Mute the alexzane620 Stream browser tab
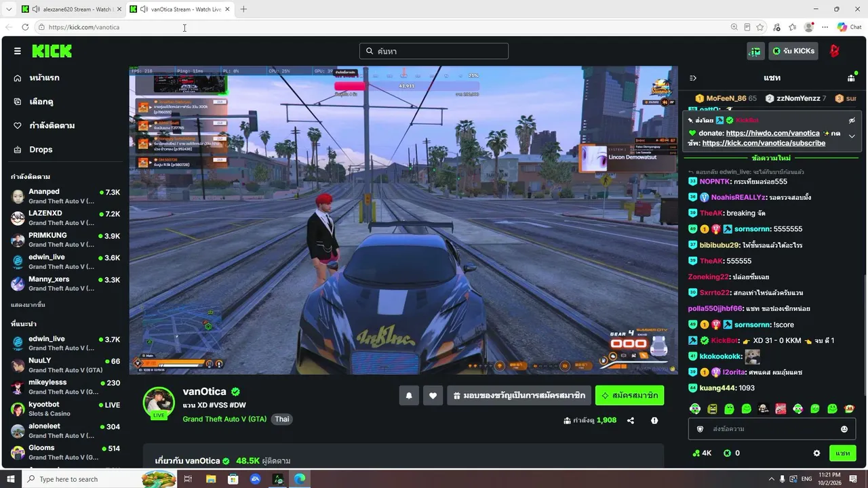This screenshot has height=488, width=868. [x=36, y=9]
